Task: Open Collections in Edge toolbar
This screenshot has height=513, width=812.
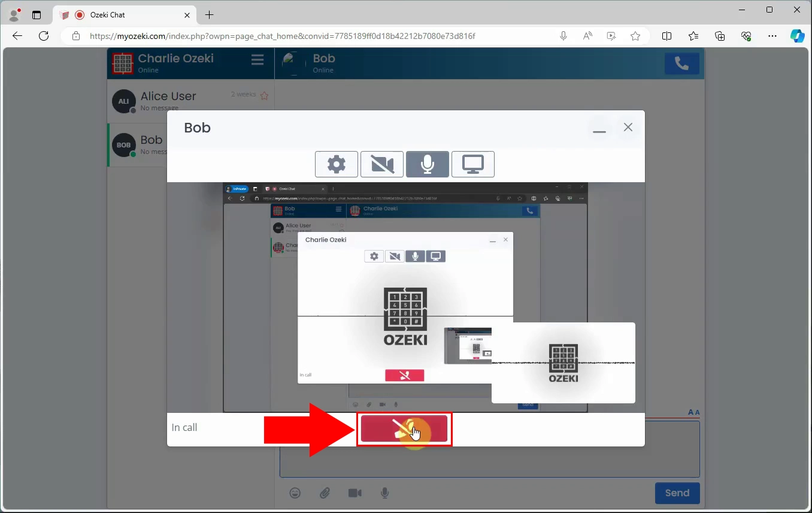Action: 720,36
